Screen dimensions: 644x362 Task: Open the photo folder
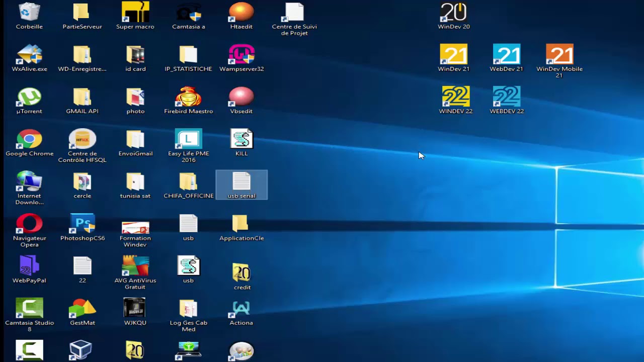[135, 101]
